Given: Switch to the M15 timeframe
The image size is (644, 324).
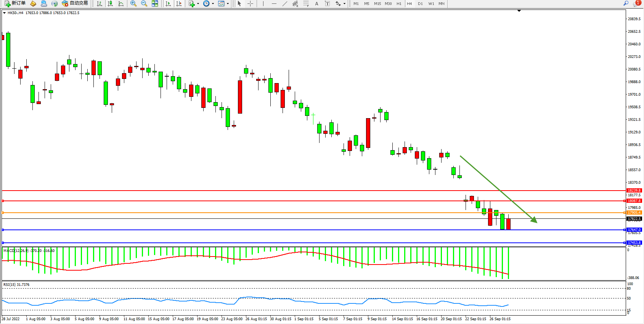Looking at the screenshot, I should 377,3.
